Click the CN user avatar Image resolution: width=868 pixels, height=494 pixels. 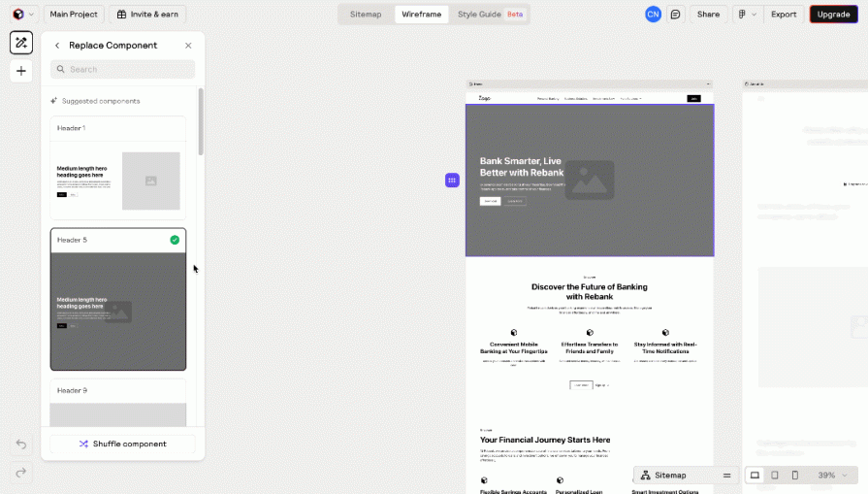[x=653, y=15]
